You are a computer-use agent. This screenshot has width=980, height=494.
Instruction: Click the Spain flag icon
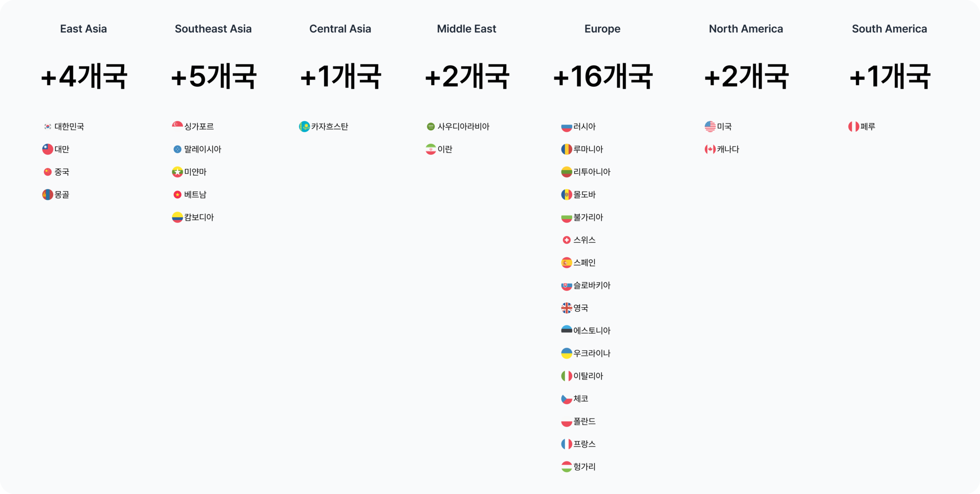coord(567,263)
